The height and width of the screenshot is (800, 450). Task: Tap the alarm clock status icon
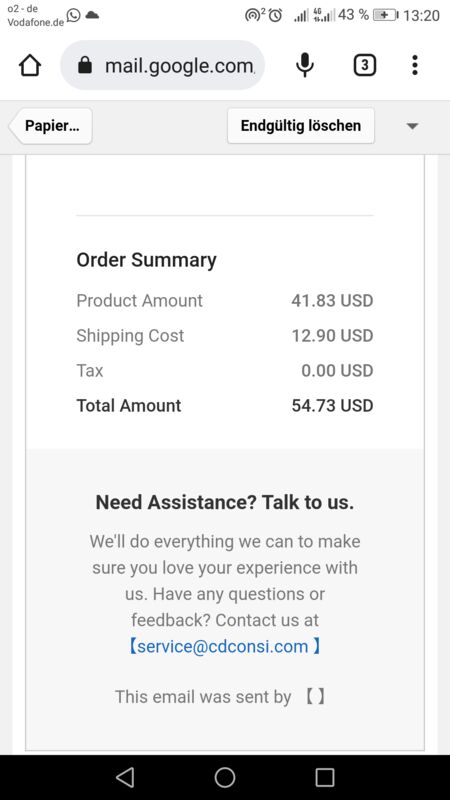point(275,15)
